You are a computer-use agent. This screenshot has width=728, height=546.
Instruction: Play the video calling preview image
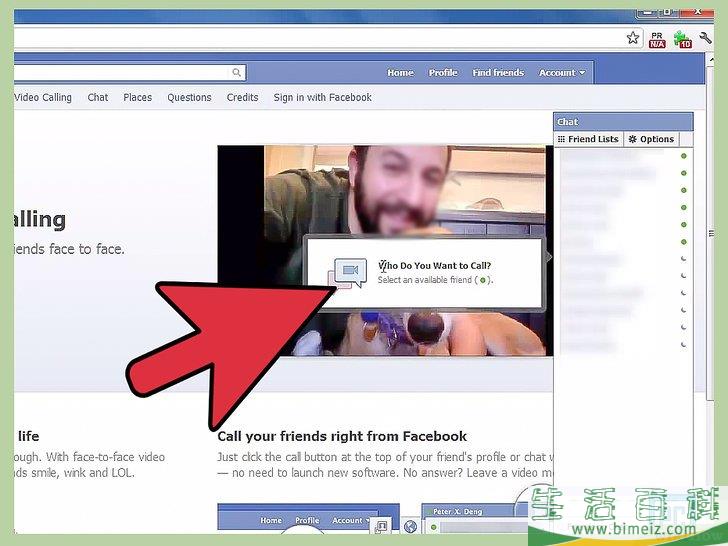[x=385, y=251]
